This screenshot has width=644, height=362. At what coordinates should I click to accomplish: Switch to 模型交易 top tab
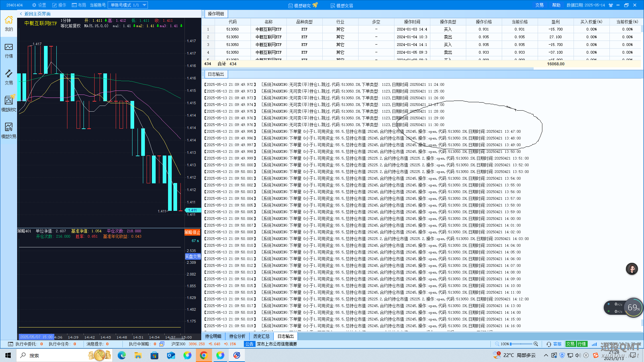pyautogui.click(x=341, y=5)
